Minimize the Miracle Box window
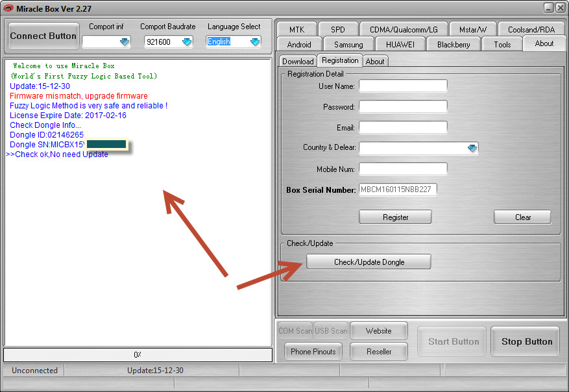 pos(549,8)
